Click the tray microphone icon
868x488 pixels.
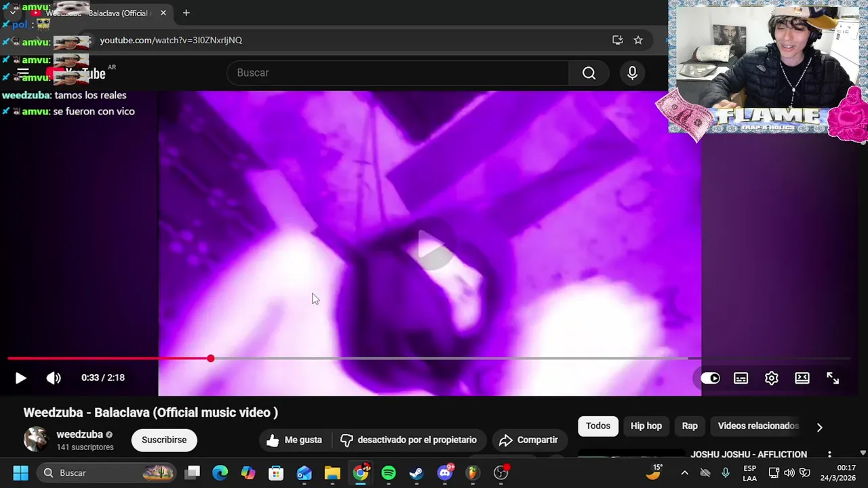point(726,472)
